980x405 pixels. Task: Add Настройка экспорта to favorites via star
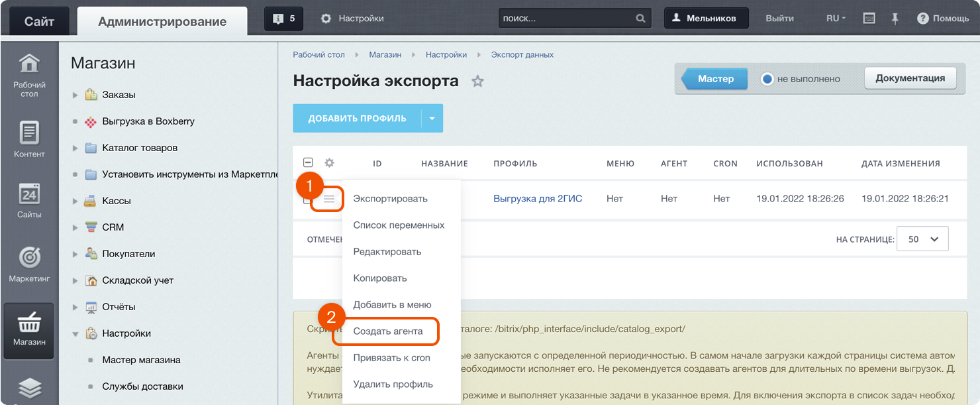click(479, 81)
